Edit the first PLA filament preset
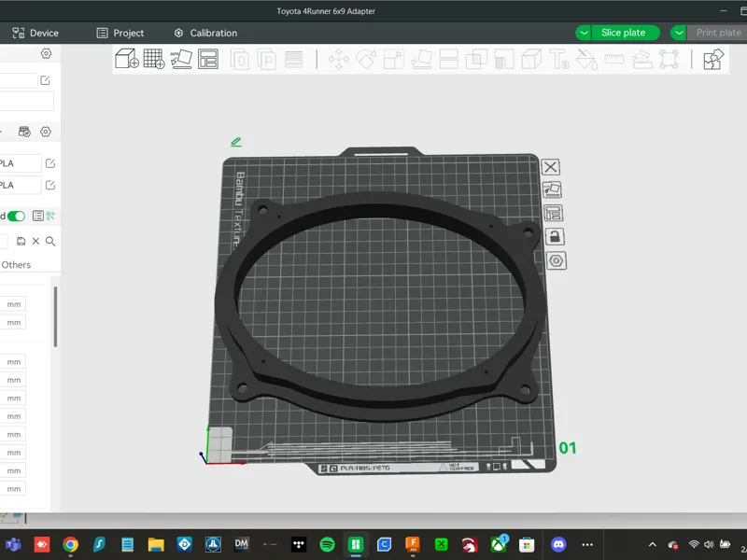The image size is (747, 560). pyautogui.click(x=50, y=163)
